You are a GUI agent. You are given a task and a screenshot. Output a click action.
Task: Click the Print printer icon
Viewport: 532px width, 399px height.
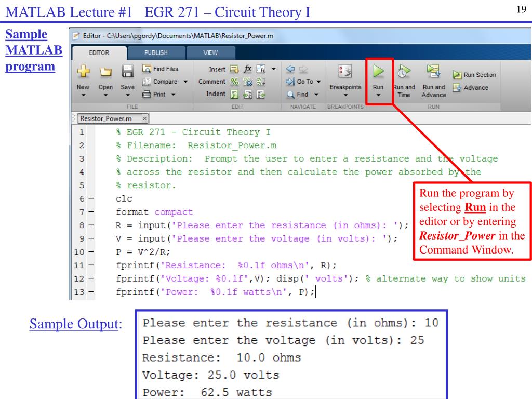click(x=147, y=95)
